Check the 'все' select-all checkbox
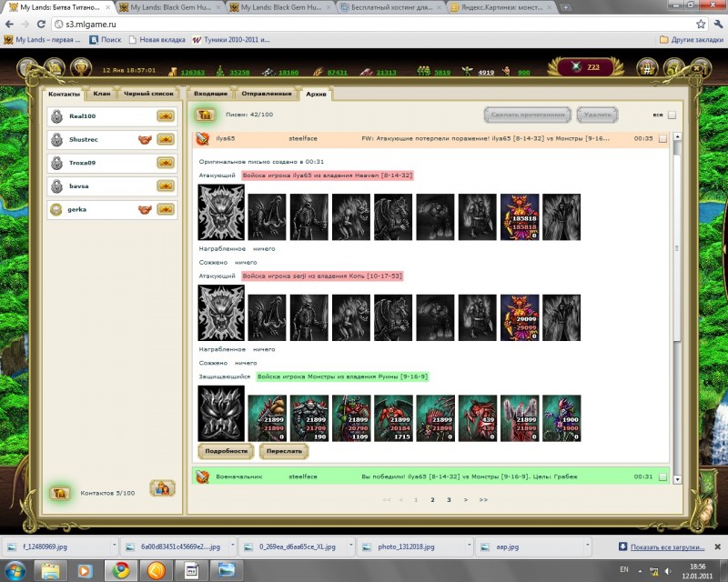This screenshot has width=728, height=582. [x=672, y=115]
